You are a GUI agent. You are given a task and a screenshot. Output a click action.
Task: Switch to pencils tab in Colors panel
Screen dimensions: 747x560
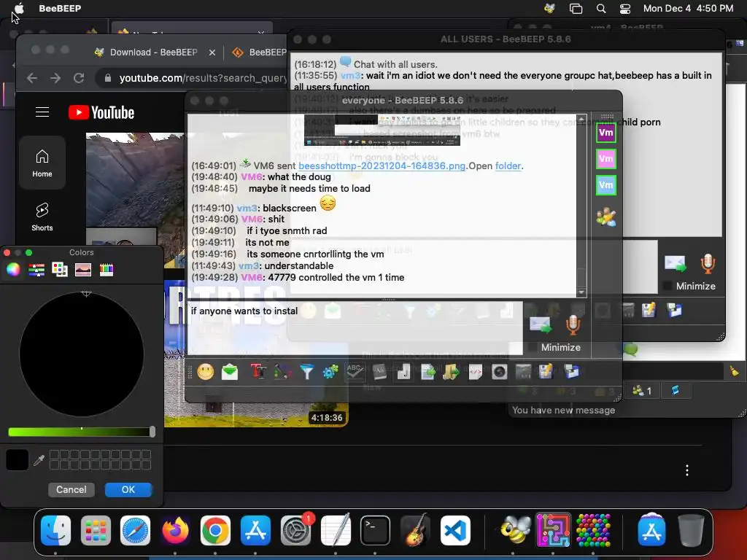pos(107,270)
